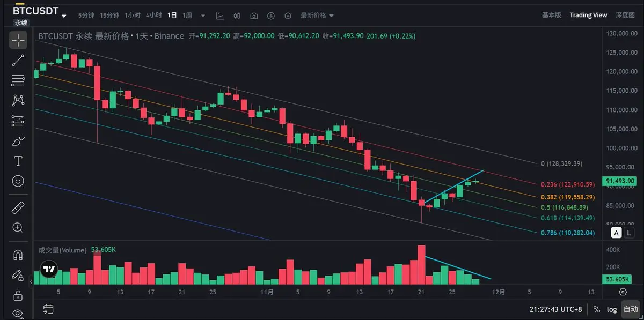
Task: Select the crosshair cursor tool
Action: pyautogui.click(x=18, y=40)
